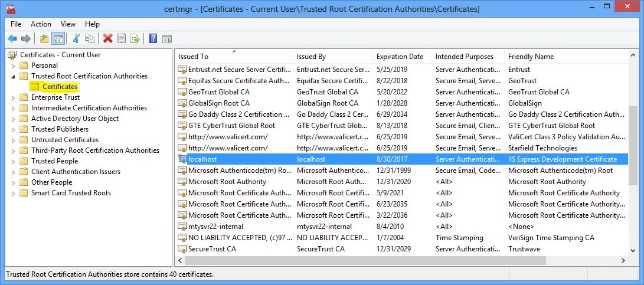Screen dimensions: 644x285
Task: Select the highlighted Certificates tree item
Action: pyautogui.click(x=60, y=87)
